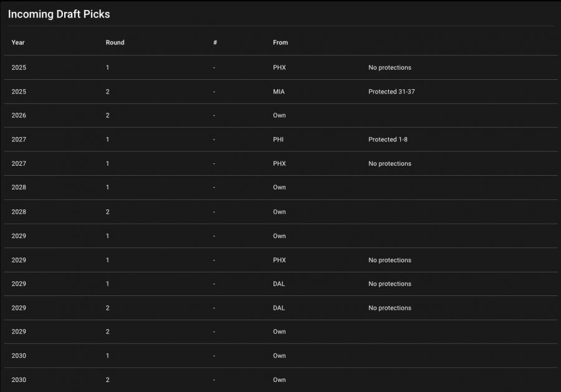Viewport: 561px width, 392px height.
Task: Click Own in the 2030 second-round row
Action: point(279,380)
